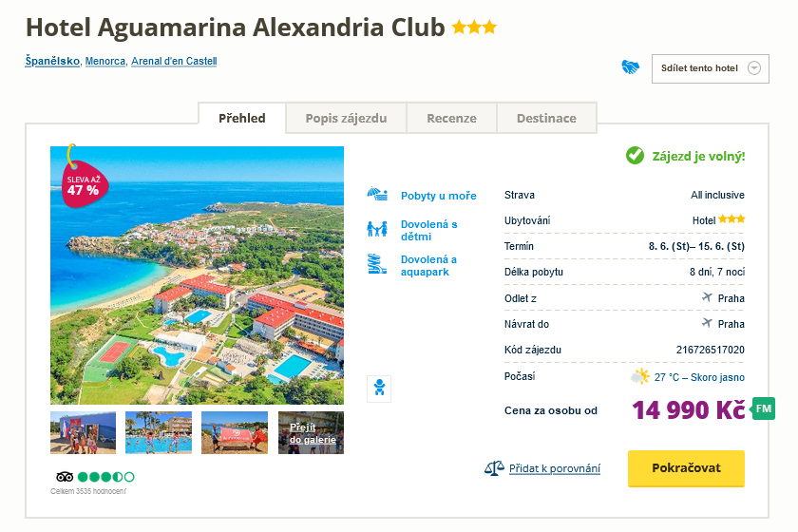This screenshot has height=532, width=798.
Task: Click the aquapark water slide icon
Action: (x=378, y=265)
